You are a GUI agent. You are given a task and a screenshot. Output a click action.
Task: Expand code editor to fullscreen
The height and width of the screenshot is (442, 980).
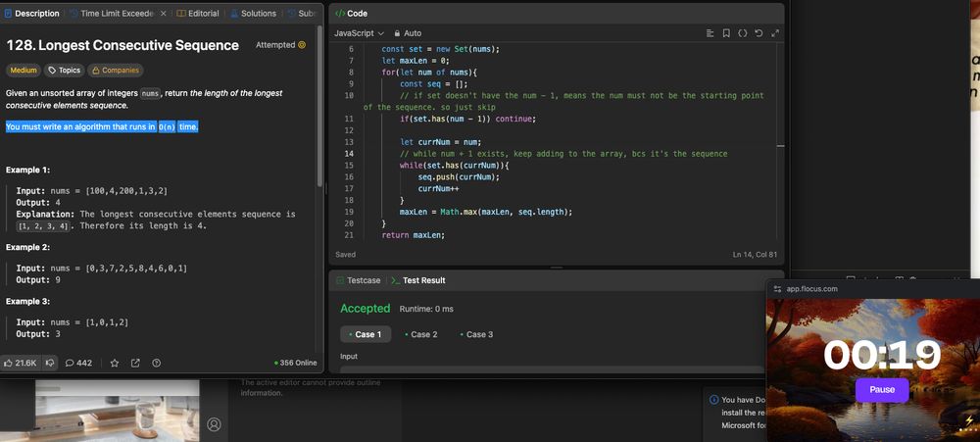775,33
